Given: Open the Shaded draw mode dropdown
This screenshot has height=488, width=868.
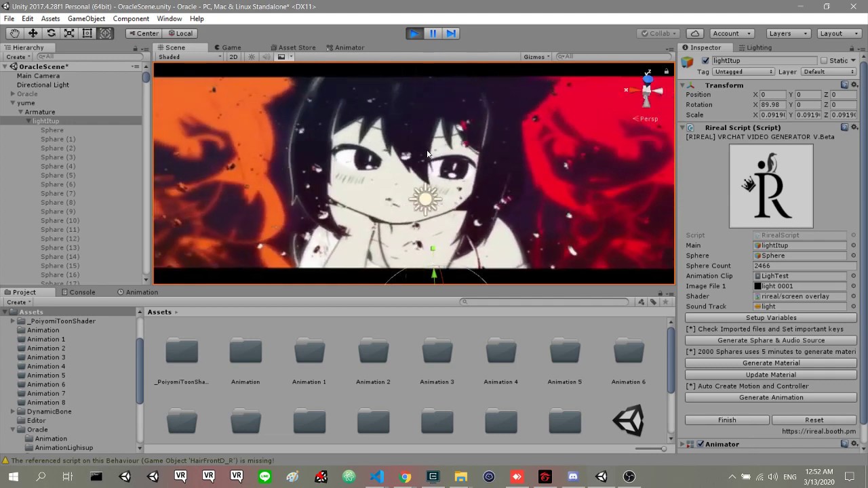Looking at the screenshot, I should pyautogui.click(x=189, y=57).
